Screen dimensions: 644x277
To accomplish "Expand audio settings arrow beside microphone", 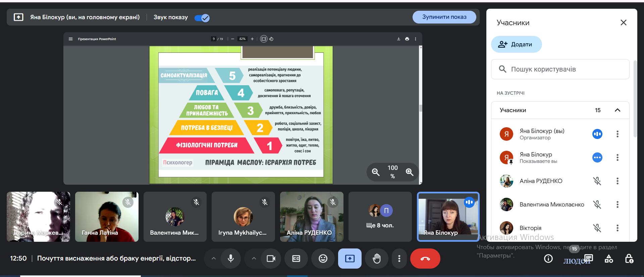I will (214, 259).
